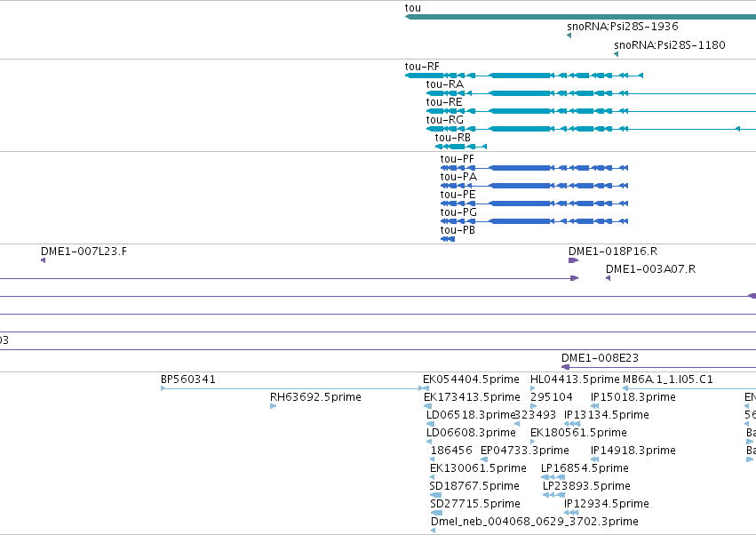Select the DME1-003A07.R label
The width and height of the screenshot is (756, 535).
pyautogui.click(x=650, y=269)
